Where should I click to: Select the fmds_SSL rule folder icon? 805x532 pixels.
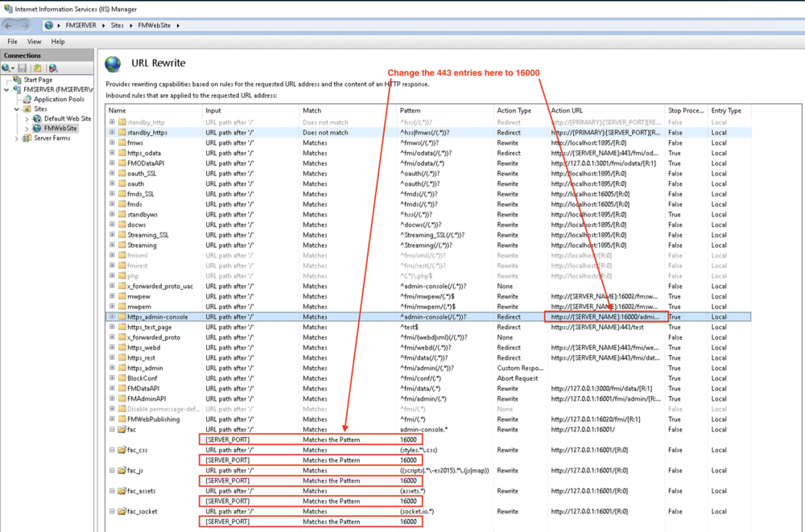point(122,194)
